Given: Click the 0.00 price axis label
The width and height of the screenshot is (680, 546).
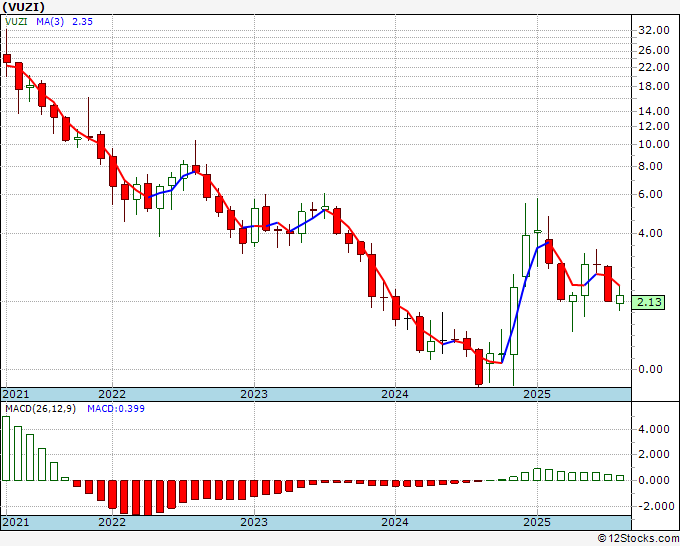Looking at the screenshot, I should click(x=650, y=369).
